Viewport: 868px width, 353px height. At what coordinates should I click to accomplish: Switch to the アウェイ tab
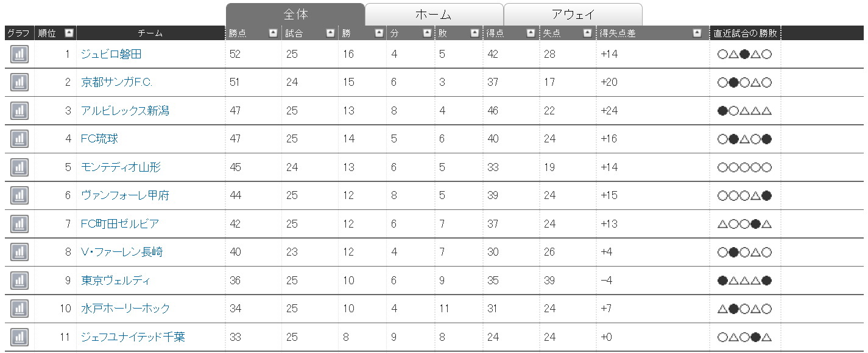point(573,15)
